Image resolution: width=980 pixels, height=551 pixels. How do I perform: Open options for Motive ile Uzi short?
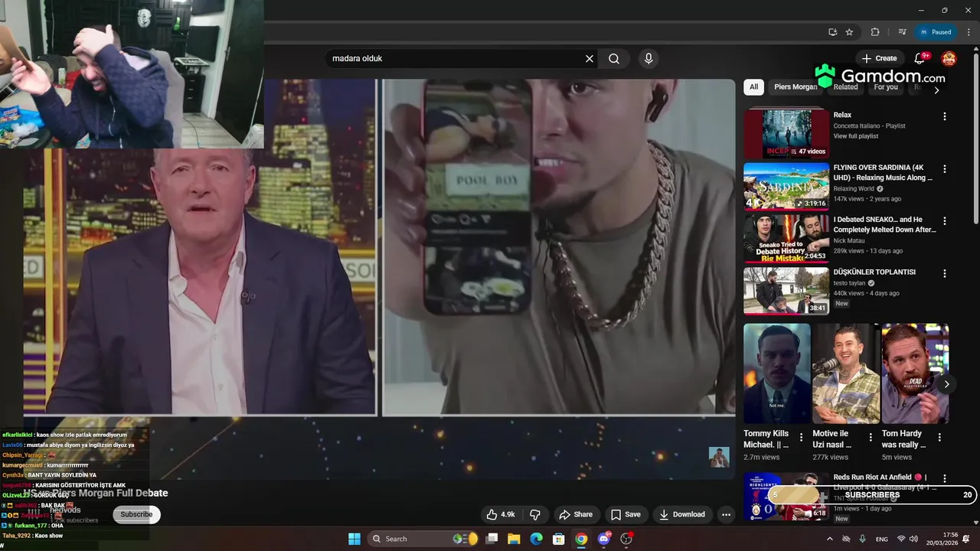(871, 438)
